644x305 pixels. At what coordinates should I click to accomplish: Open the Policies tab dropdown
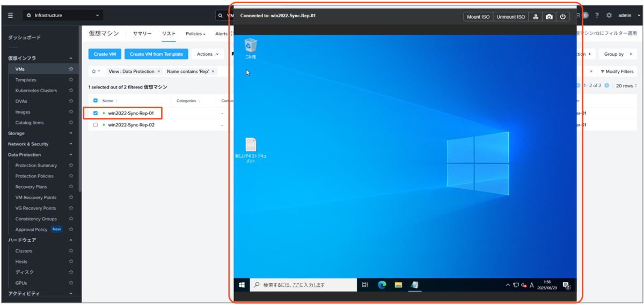[x=195, y=34]
